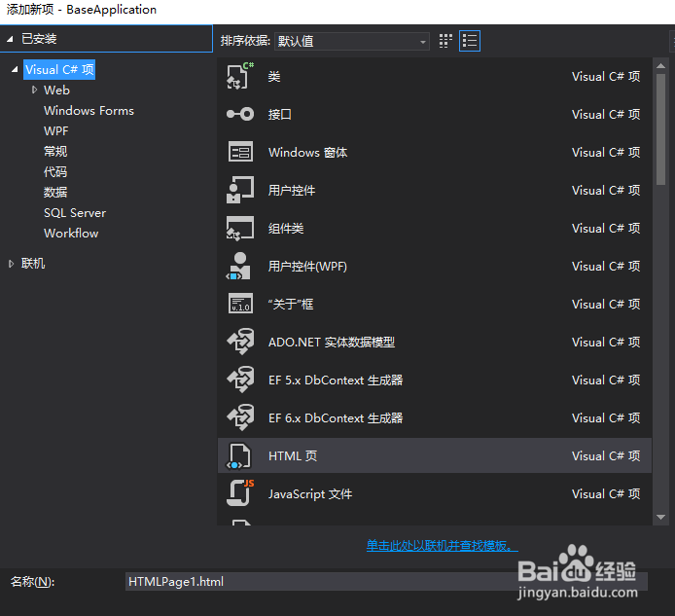
Task: Click the template list scroll down arrow
Action: (660, 517)
